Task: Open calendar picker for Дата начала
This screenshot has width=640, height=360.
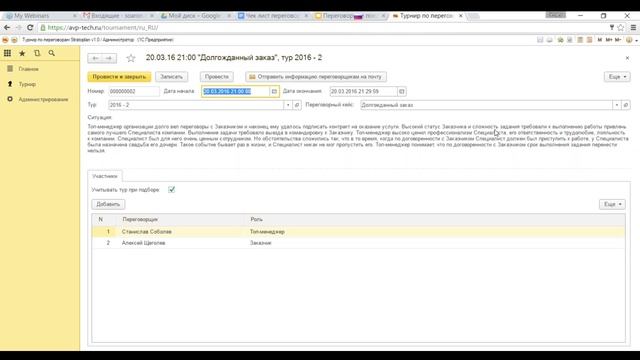Action: pyautogui.click(x=274, y=91)
